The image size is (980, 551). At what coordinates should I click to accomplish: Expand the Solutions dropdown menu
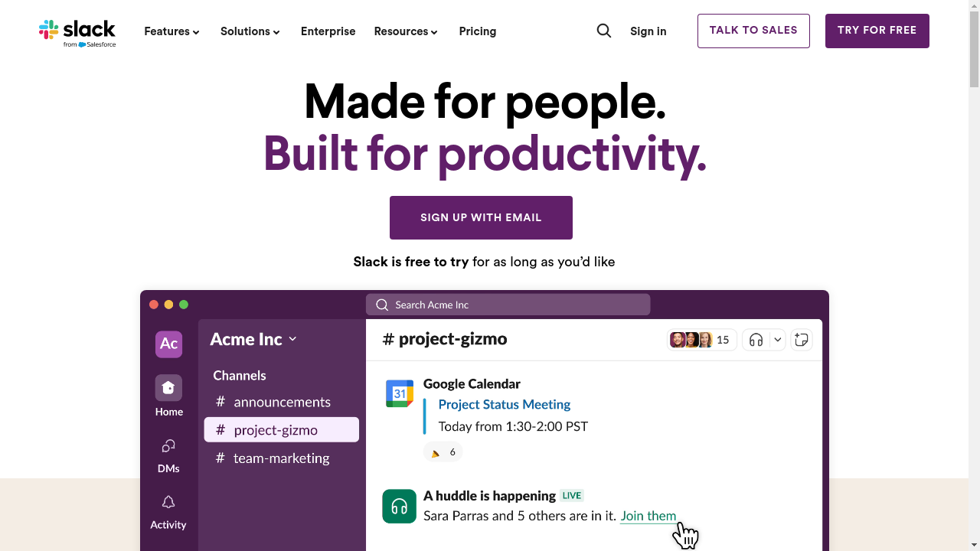tap(250, 31)
